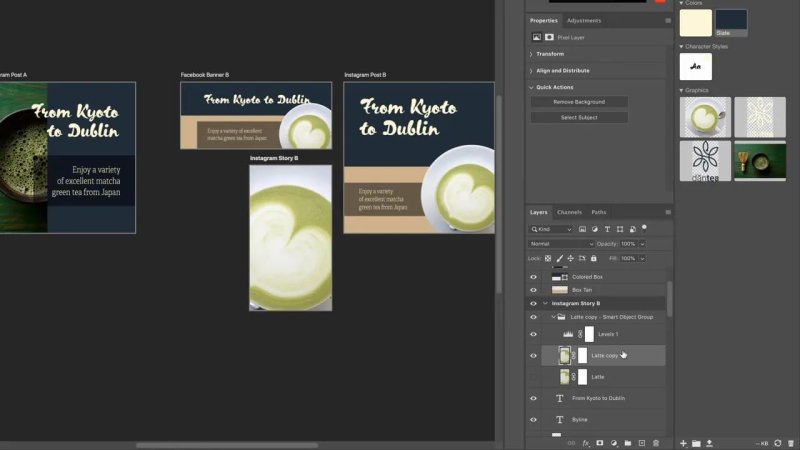800x450 pixels.
Task: Switch to the Adjustments tab
Action: coord(584,21)
